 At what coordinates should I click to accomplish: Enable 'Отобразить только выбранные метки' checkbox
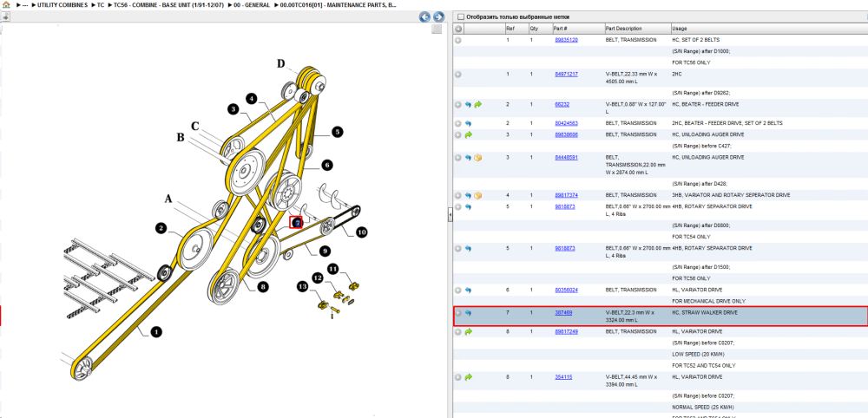pos(461,17)
